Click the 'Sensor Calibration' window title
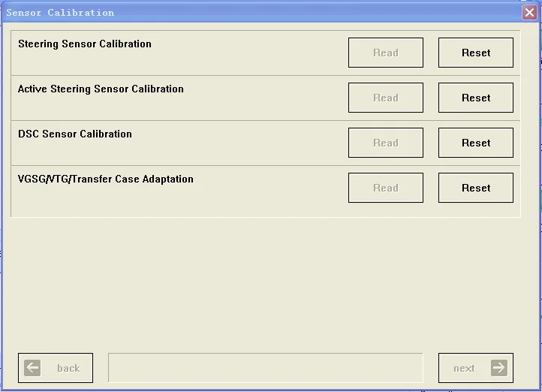Image resolution: width=542 pixels, height=392 pixels. tap(60, 13)
